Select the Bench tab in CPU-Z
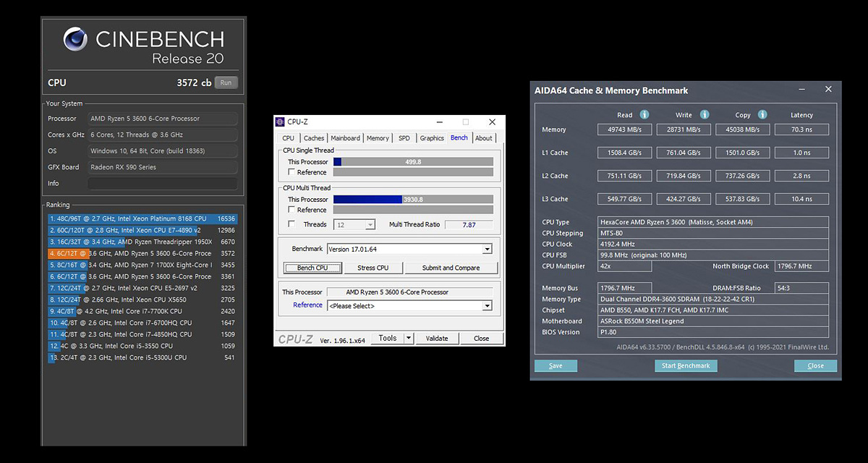This screenshot has height=463, width=868. [459, 137]
